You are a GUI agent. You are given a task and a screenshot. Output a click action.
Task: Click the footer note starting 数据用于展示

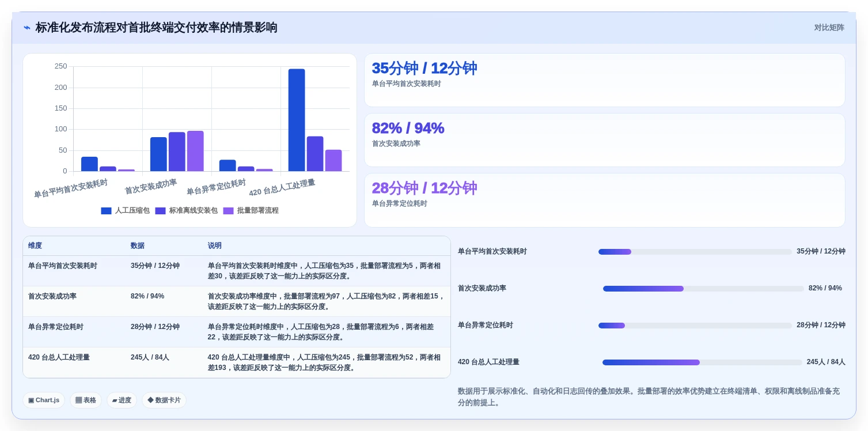(649, 396)
